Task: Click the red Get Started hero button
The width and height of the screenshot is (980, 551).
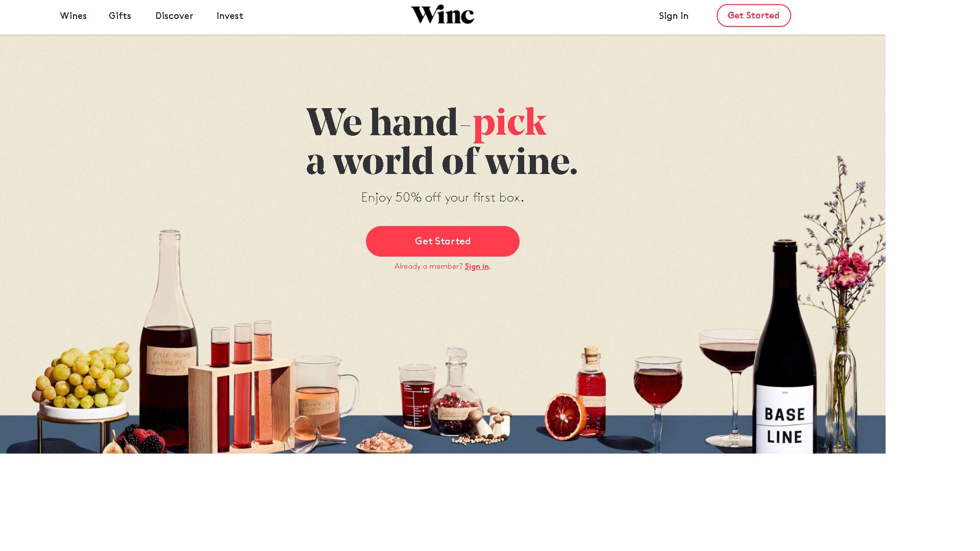Action: tap(443, 241)
